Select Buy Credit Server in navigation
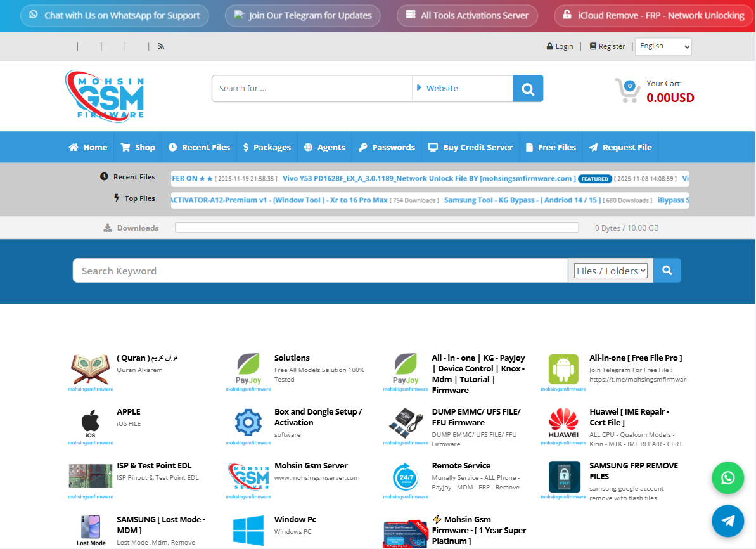This screenshot has height=549, width=756. coord(470,147)
